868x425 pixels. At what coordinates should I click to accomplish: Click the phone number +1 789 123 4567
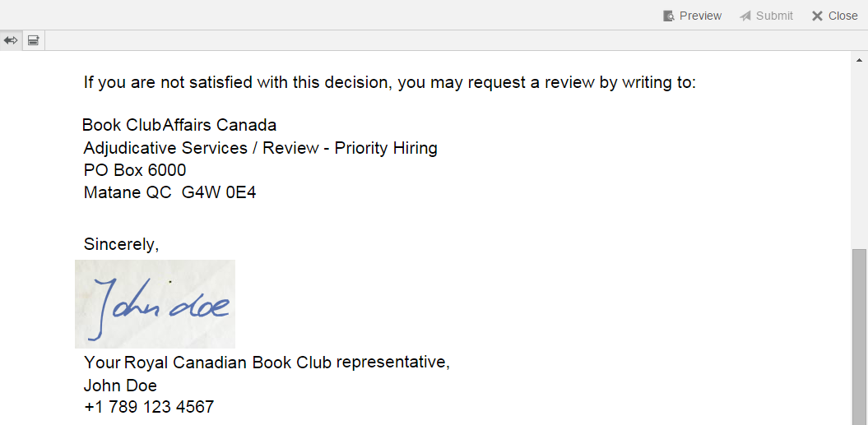tap(148, 407)
